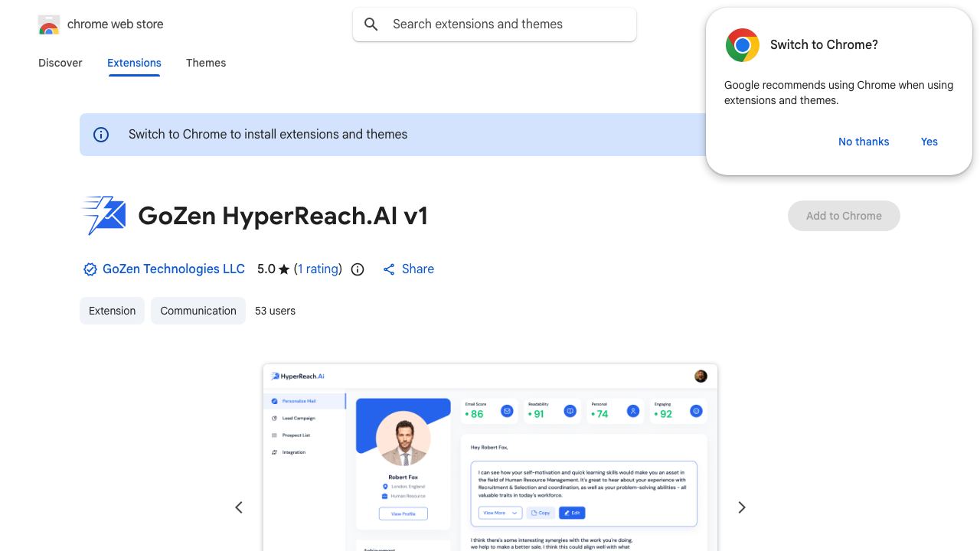Dismiss popup with No thanks
Viewport: 980px width, 551px height.
point(864,142)
